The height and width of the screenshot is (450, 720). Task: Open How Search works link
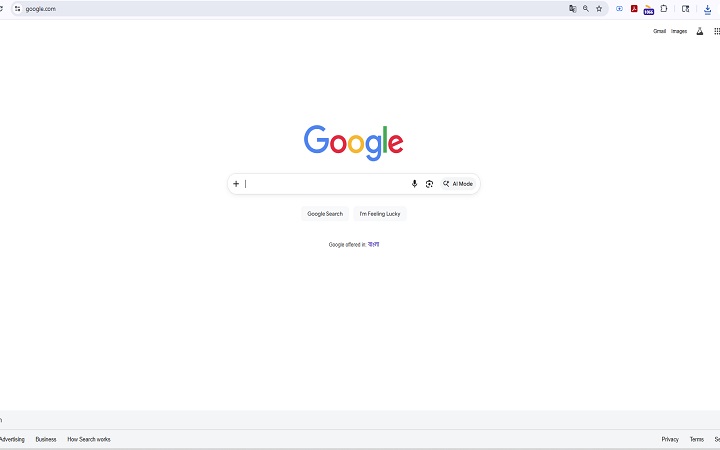89,439
